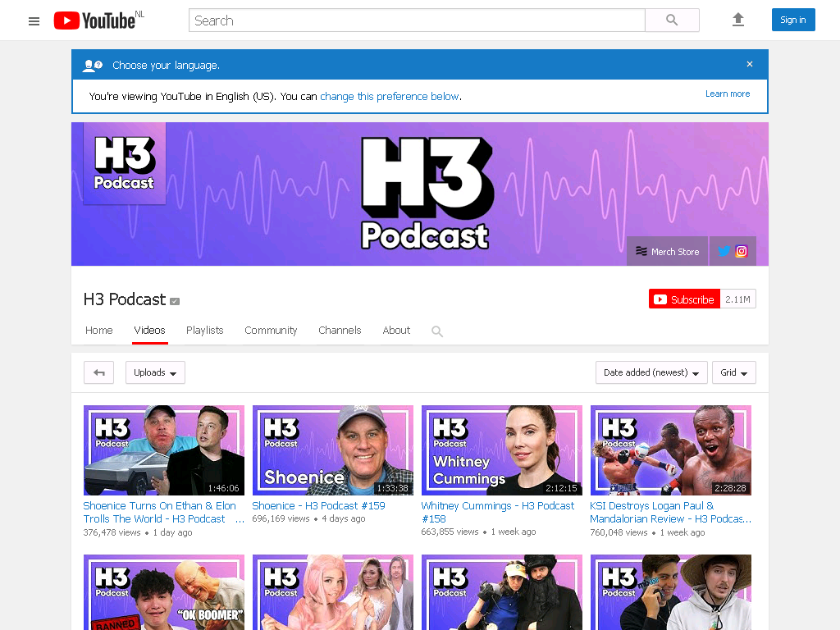
Task: Open the Grid view dropdown
Action: coord(734,372)
